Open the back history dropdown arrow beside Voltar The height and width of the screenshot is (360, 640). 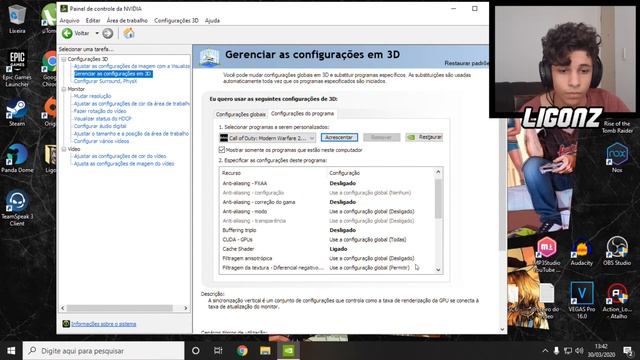tap(97, 33)
